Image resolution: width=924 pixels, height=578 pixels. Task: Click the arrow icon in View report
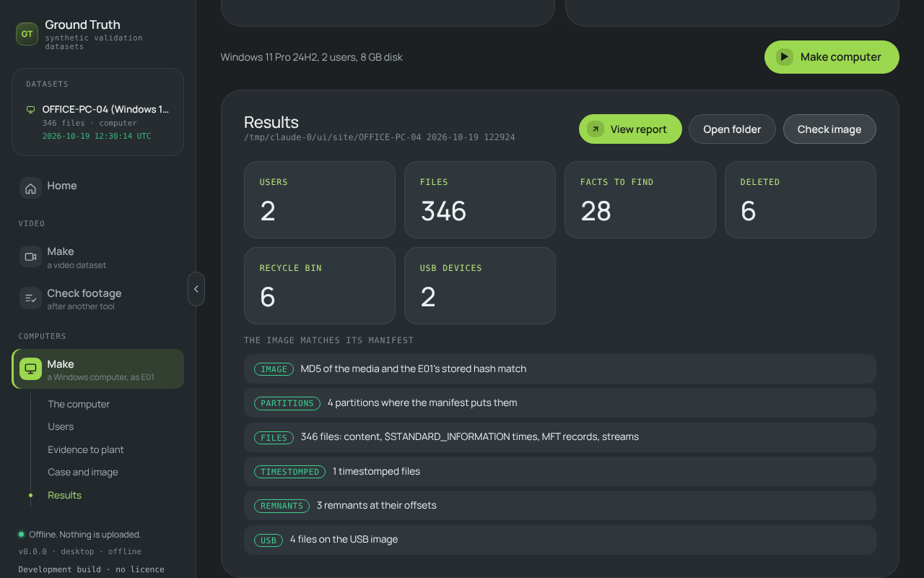pos(596,129)
